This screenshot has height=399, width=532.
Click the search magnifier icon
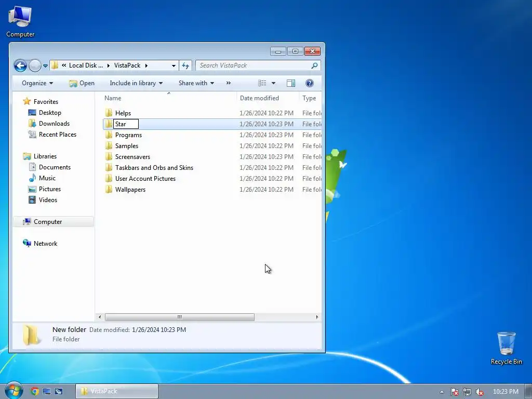point(314,65)
